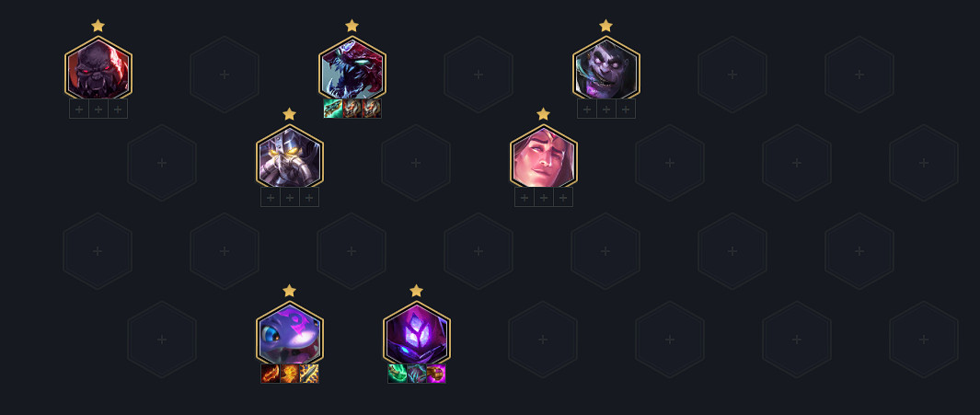Click the magenta gauntlet item under Vel'Koz

coord(436,374)
